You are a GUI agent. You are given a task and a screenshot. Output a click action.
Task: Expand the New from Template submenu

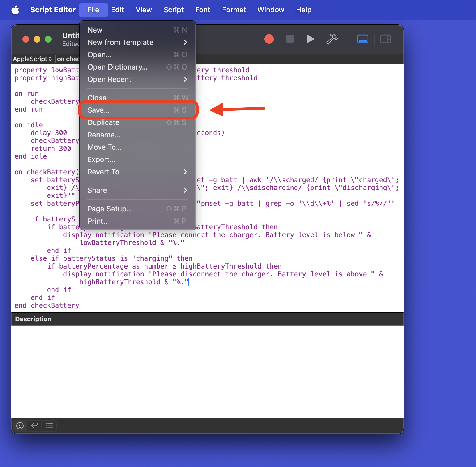[137, 42]
